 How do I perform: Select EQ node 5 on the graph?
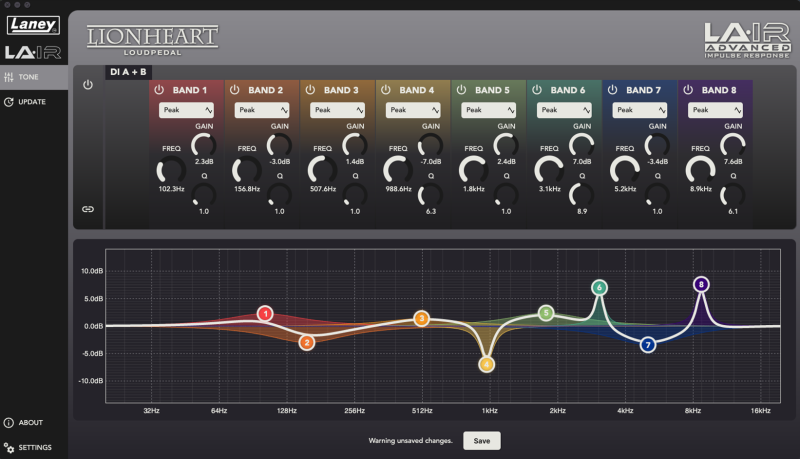coord(546,313)
